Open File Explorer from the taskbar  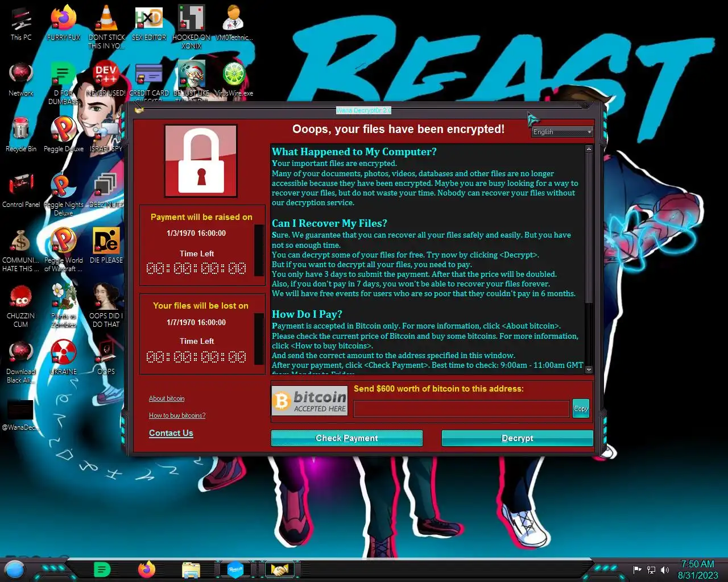191,569
